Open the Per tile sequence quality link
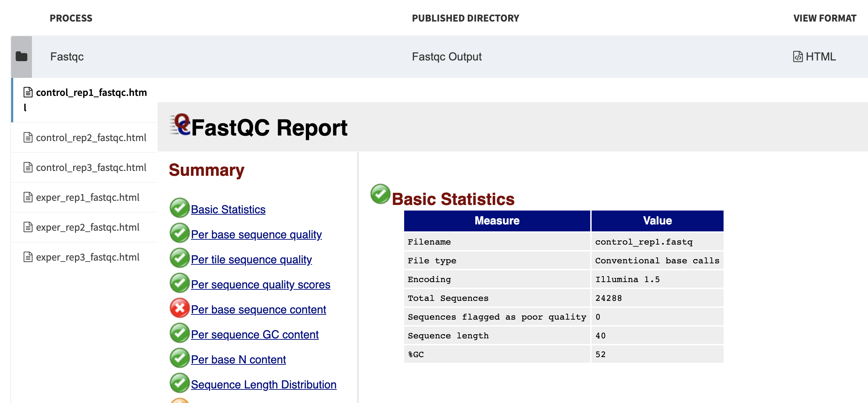This screenshot has width=868, height=403. (251, 260)
